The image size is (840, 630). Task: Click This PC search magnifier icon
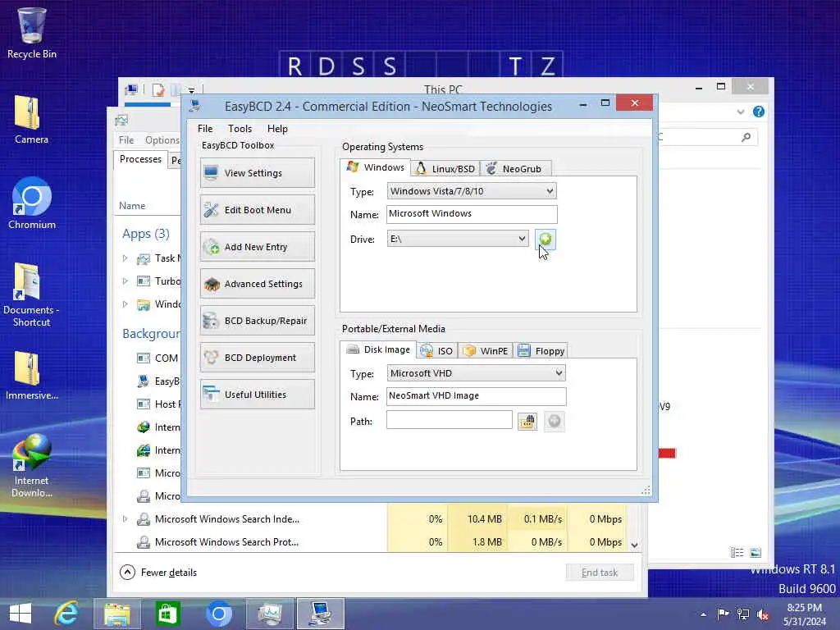[746, 137]
